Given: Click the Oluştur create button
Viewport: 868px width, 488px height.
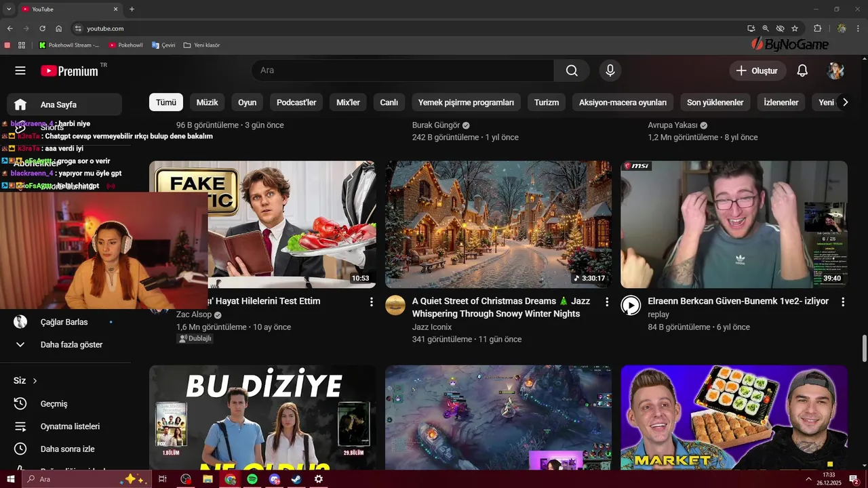Looking at the screenshot, I should (x=757, y=70).
